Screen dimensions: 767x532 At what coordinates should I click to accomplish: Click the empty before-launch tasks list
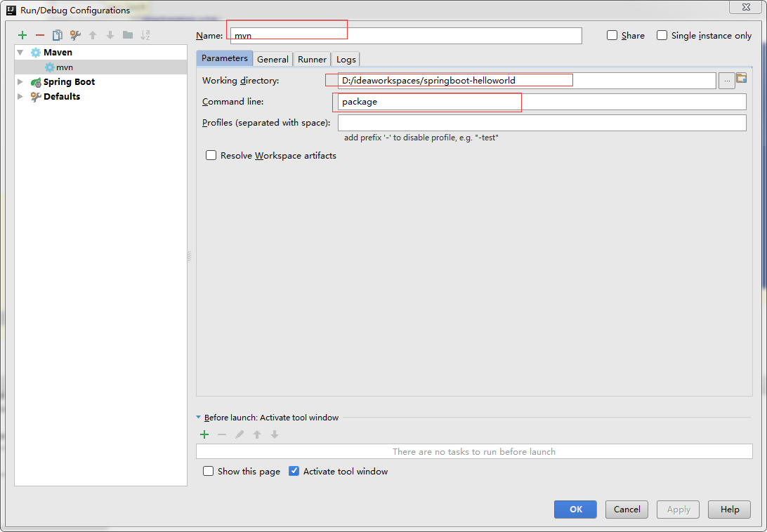pyautogui.click(x=474, y=451)
